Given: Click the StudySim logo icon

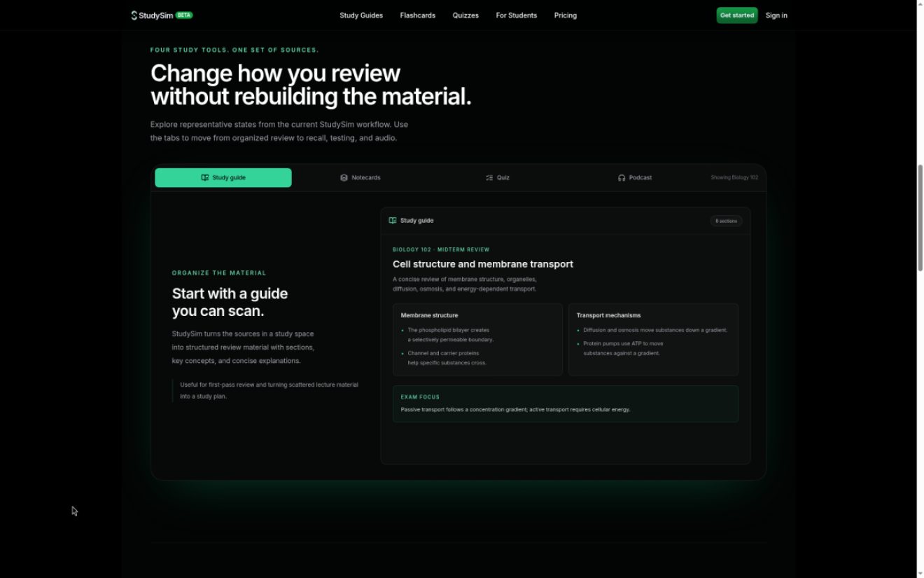Looking at the screenshot, I should (x=134, y=15).
